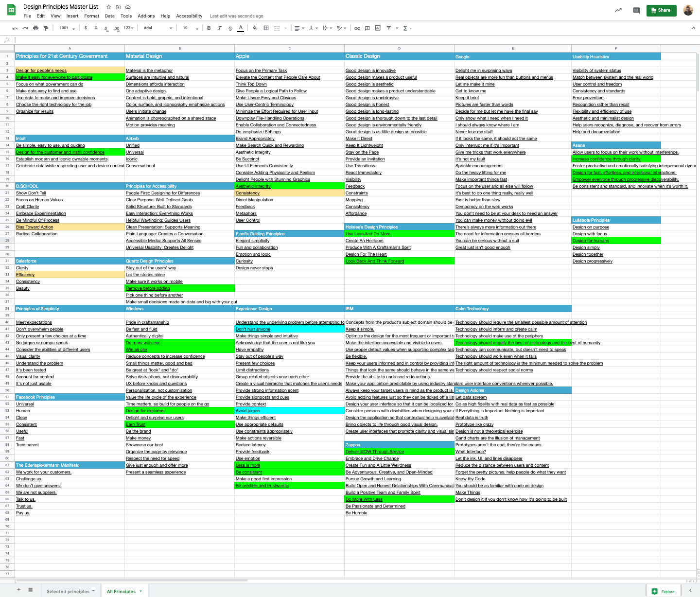Open the Google Sheets home icon

[x=11, y=10]
